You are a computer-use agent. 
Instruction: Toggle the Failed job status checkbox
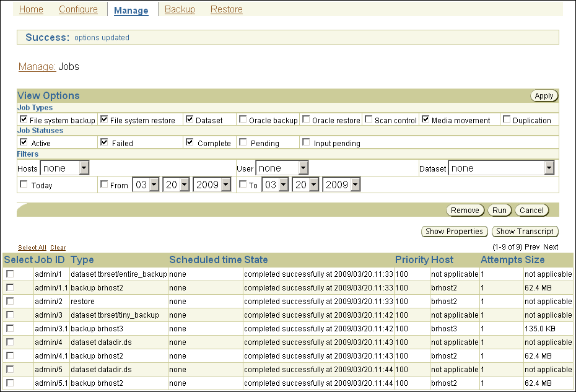[104, 142]
